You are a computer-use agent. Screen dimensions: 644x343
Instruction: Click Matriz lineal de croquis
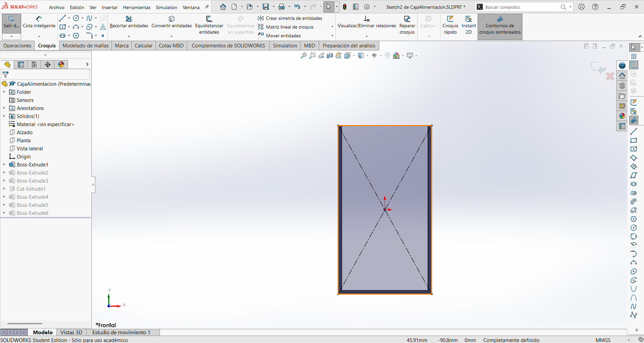286,27
